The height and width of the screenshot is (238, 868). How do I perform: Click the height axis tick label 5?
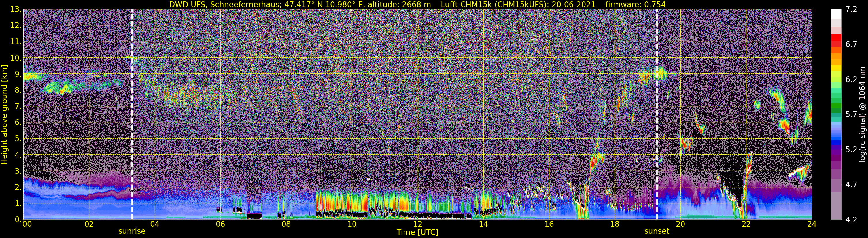coord(18,139)
